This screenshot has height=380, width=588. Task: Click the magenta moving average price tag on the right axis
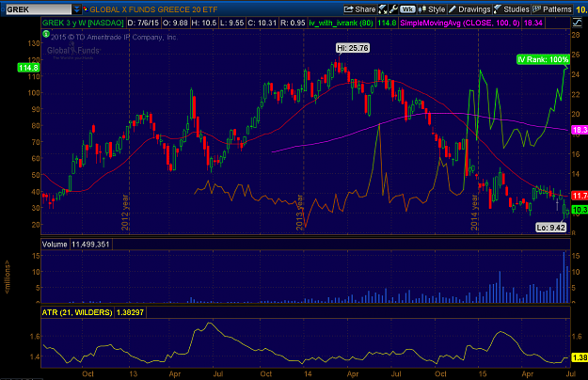[580, 130]
